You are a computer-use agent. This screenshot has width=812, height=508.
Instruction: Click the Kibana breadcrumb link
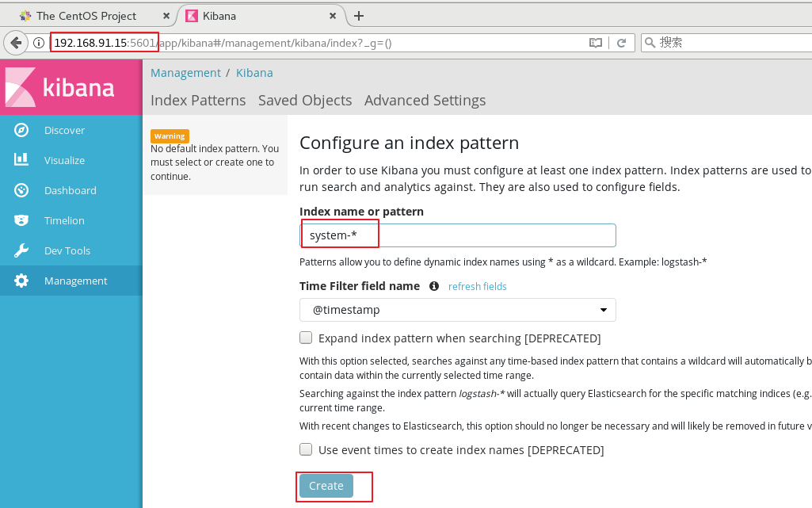click(254, 73)
